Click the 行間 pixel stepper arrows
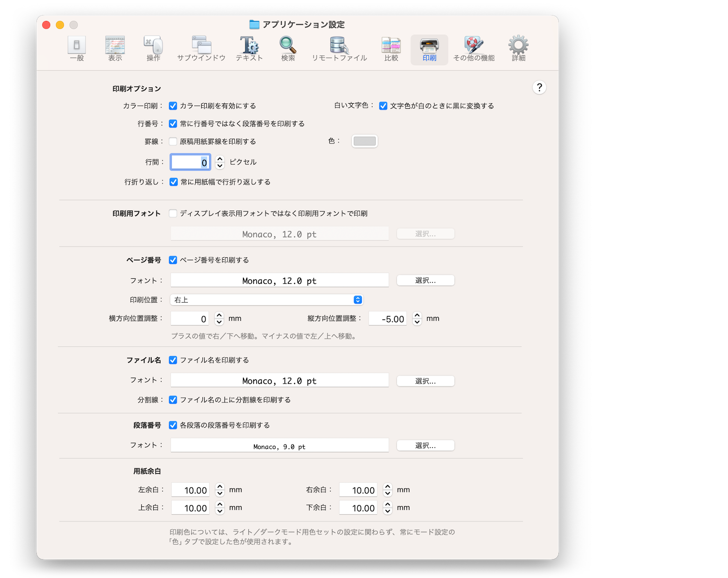The image size is (728, 578). tap(220, 162)
